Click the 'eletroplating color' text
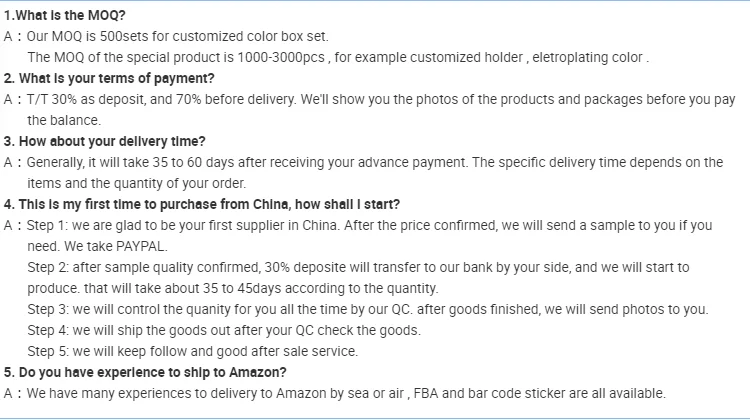This screenshot has height=420, width=750. pyautogui.click(x=589, y=57)
